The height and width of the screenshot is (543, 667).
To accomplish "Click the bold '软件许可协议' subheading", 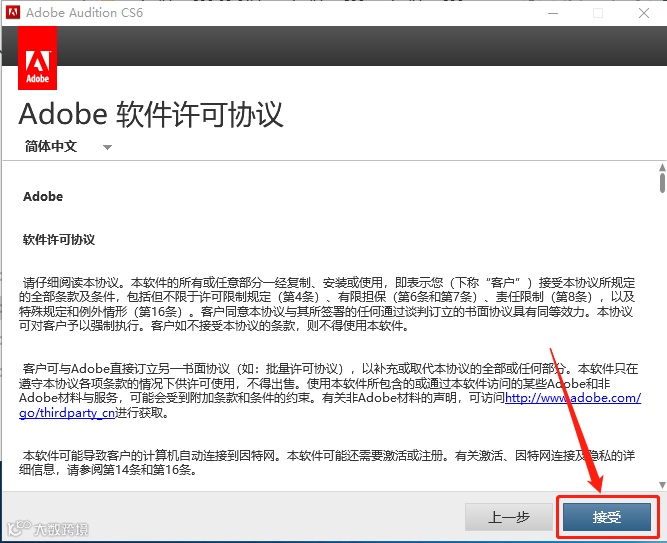I will pyautogui.click(x=59, y=240).
